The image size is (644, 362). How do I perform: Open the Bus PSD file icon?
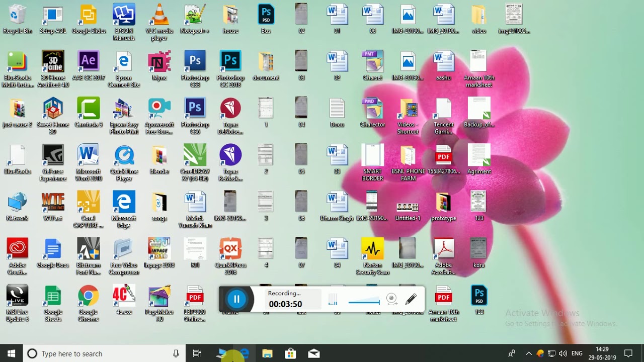coord(266,19)
